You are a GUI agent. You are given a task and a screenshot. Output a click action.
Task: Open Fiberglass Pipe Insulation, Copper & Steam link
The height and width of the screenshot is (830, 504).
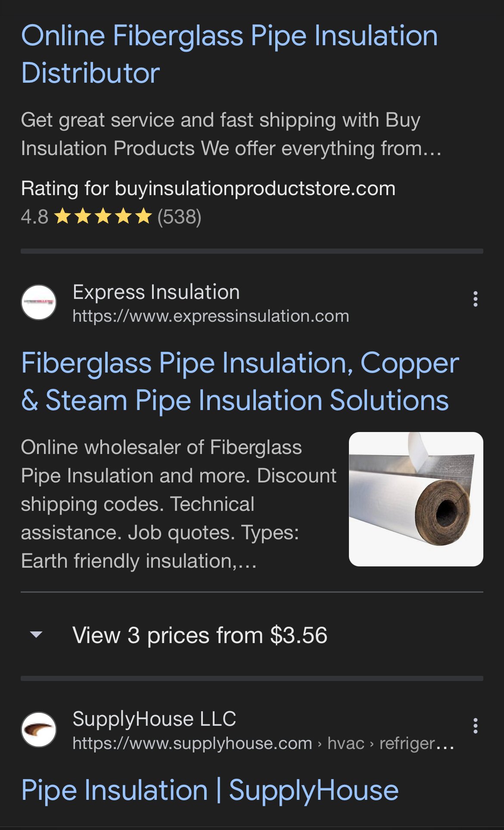[240, 382]
